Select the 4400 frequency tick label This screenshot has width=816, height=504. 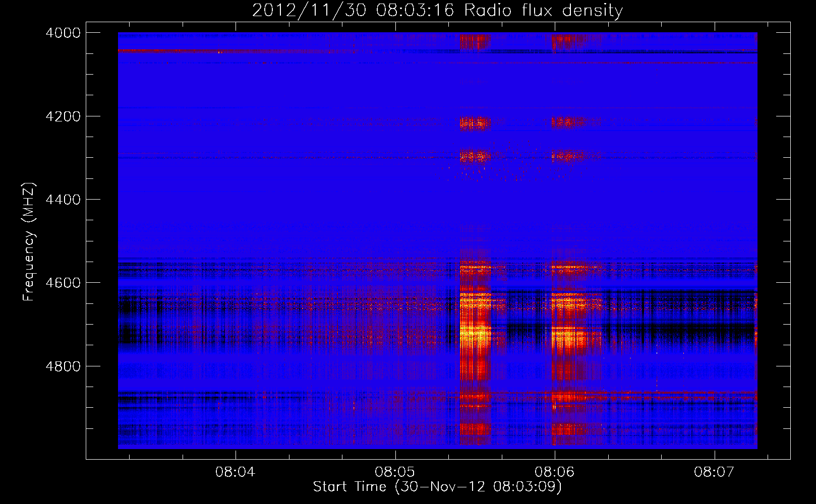[x=63, y=200]
